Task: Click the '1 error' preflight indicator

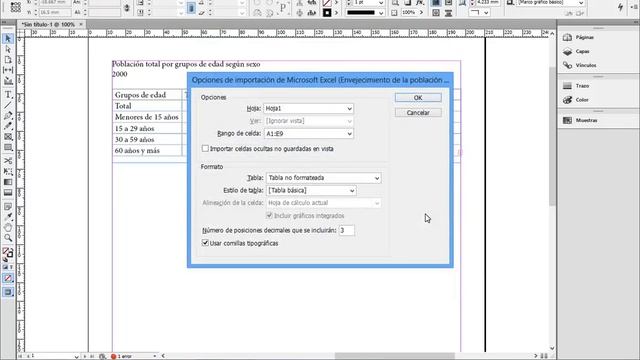Action: pyautogui.click(x=122, y=356)
